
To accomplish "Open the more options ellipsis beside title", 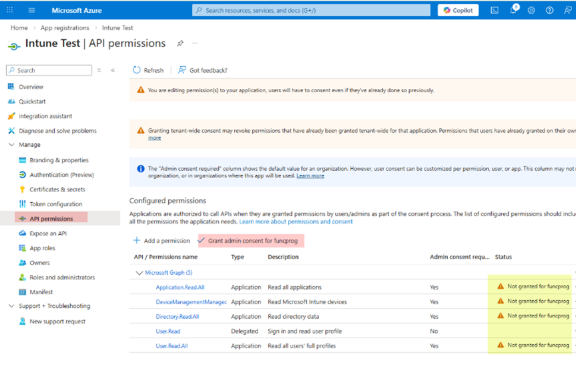I will pyautogui.click(x=195, y=43).
